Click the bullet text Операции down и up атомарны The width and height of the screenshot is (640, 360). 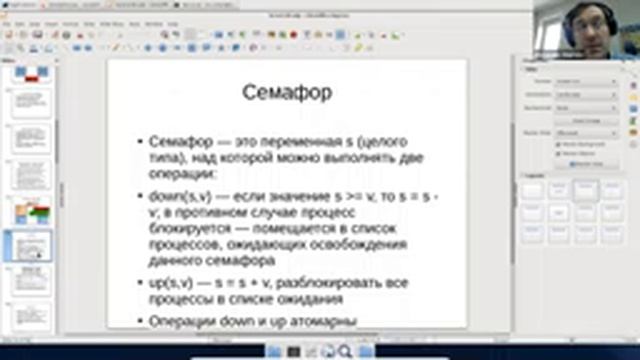pos(253,321)
